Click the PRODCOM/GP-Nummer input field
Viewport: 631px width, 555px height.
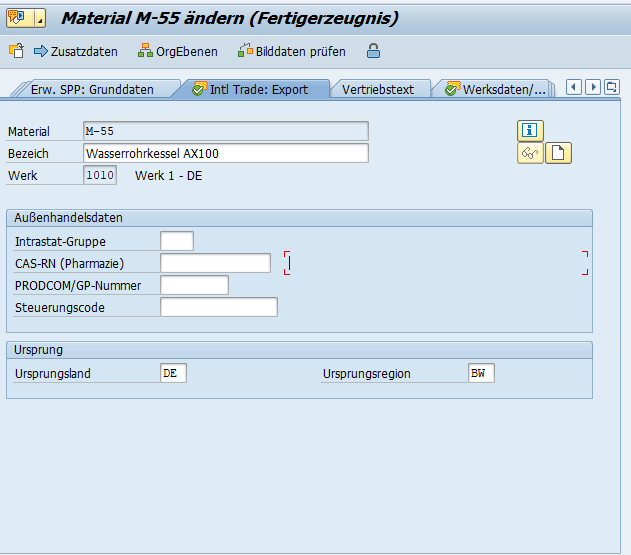pos(195,285)
